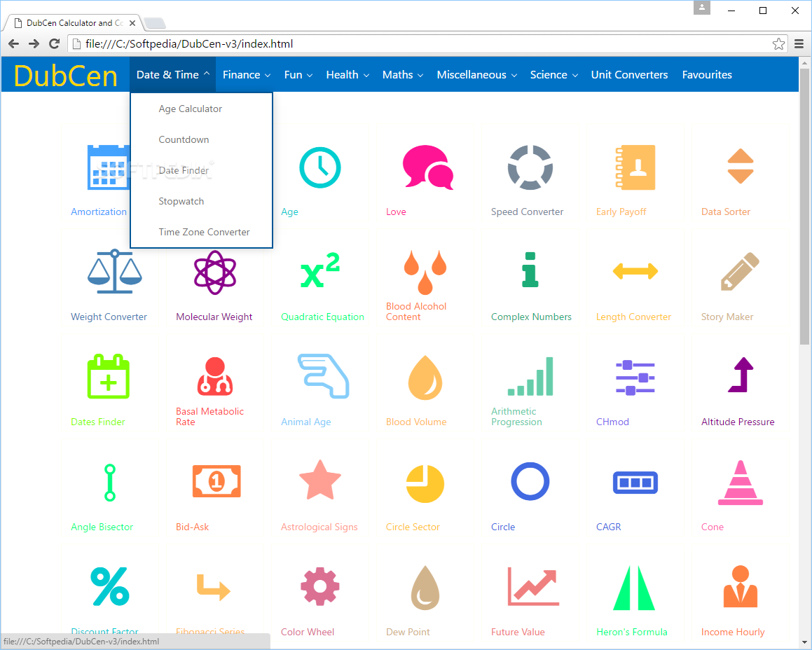This screenshot has height=650, width=812.
Task: Select Time Zone Converter from the dropdown
Action: tap(202, 232)
